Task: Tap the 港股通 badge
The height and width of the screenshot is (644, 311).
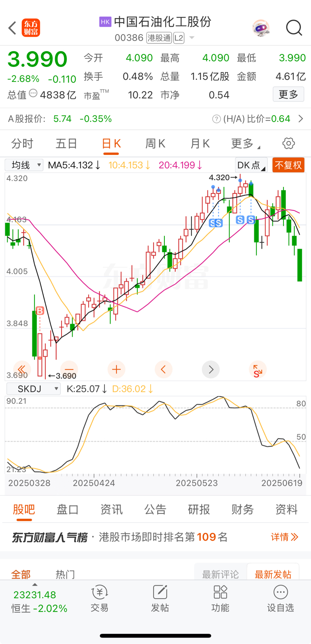Action: (x=159, y=38)
